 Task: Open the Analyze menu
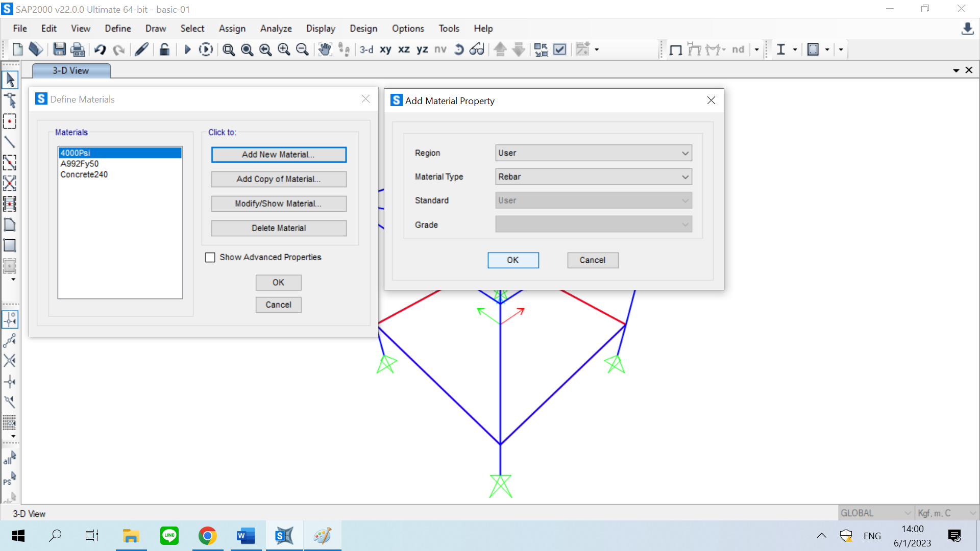point(276,29)
